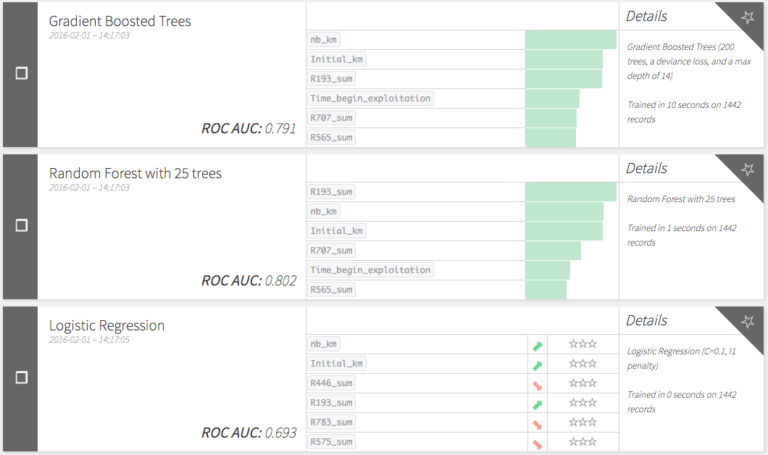
Task: Click ROC AUC: 0.802 score
Action: point(249,281)
